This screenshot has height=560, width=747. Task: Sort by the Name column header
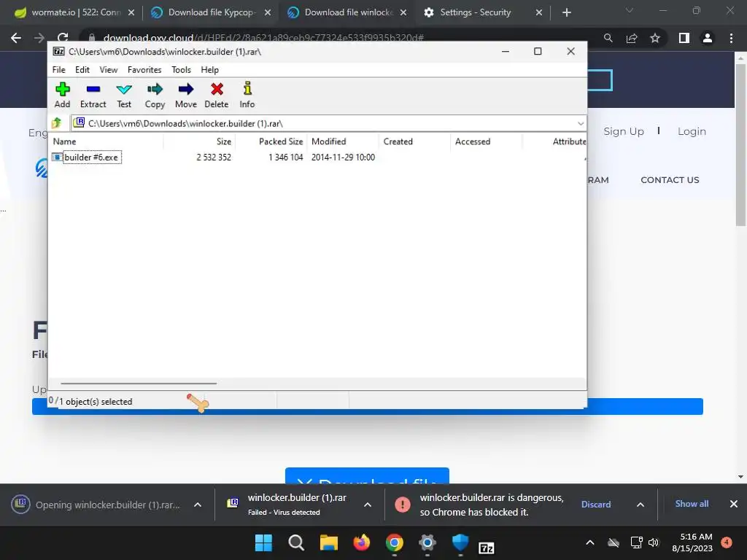(x=106, y=141)
